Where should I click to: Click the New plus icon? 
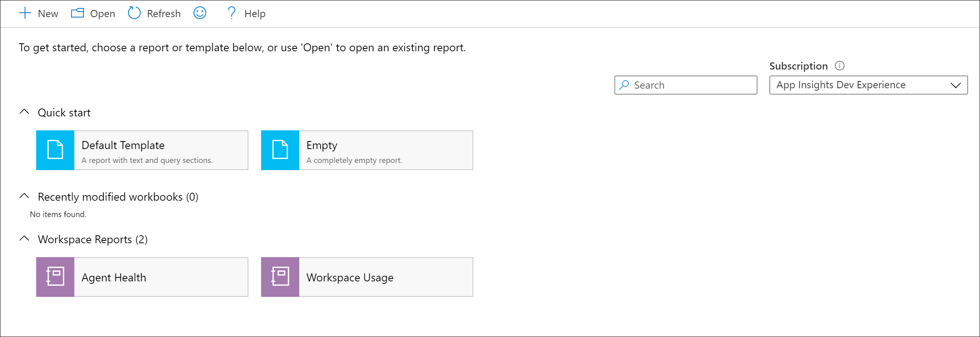(x=25, y=13)
